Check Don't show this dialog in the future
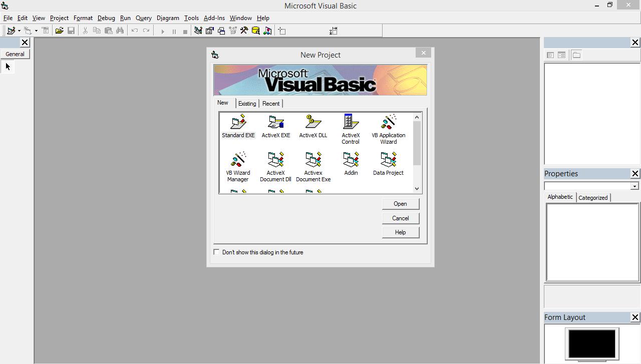This screenshot has width=641, height=364. coord(216,252)
